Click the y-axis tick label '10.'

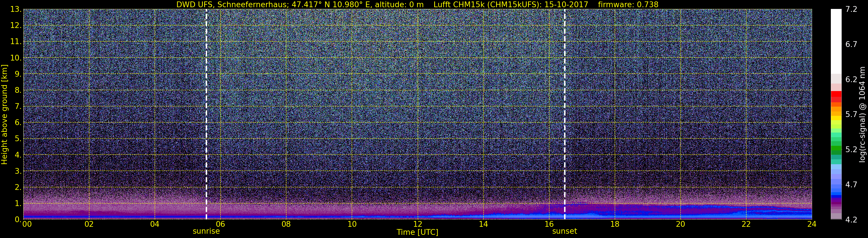(16, 58)
